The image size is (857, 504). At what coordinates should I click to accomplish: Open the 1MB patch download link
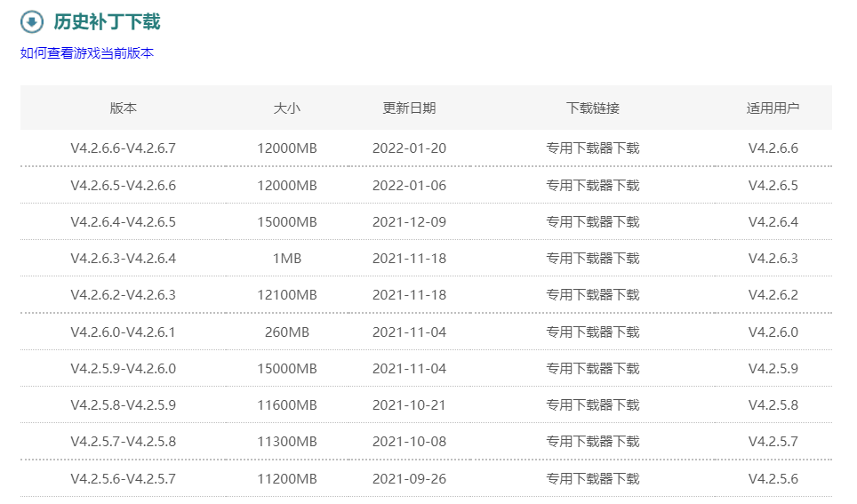coord(592,258)
